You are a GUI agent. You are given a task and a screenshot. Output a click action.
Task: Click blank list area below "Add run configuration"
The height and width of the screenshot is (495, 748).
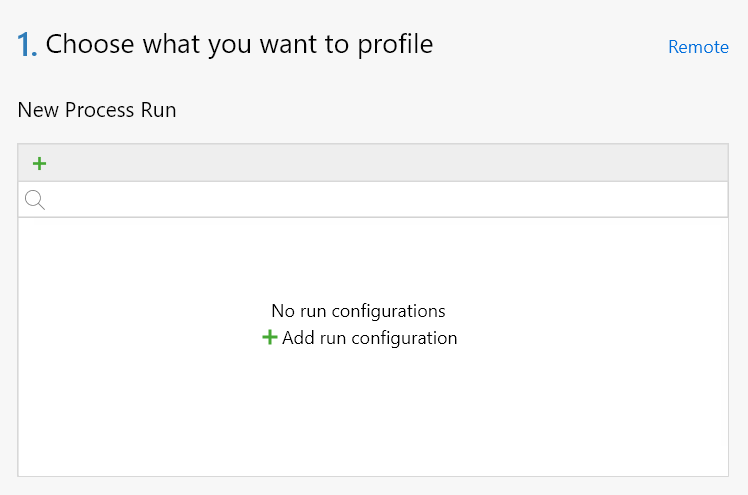[372, 420]
